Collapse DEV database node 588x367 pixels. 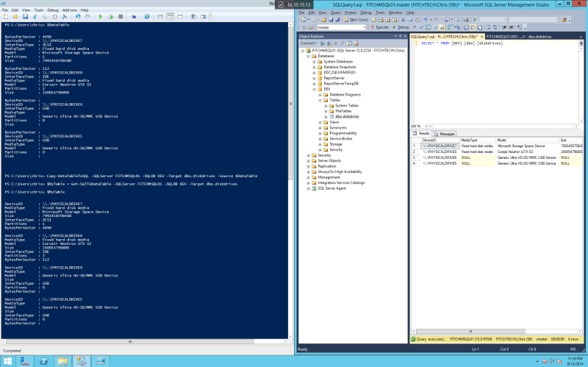coord(315,89)
